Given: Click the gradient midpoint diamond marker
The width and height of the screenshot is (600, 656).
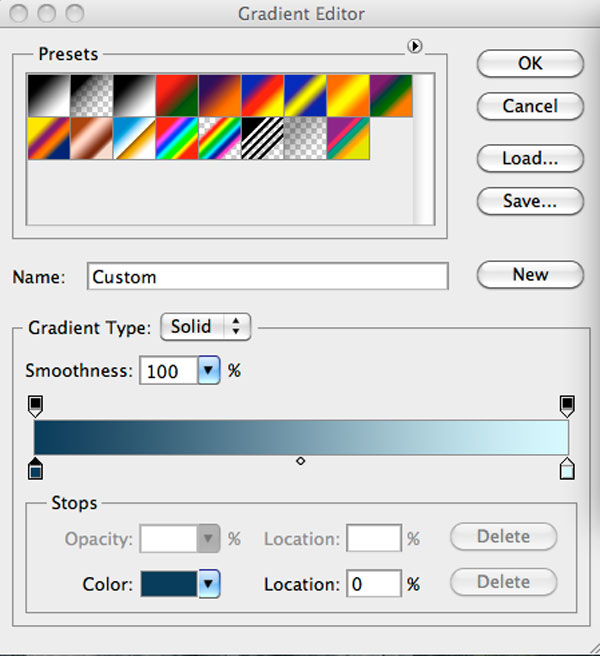Looking at the screenshot, I should tap(300, 461).
